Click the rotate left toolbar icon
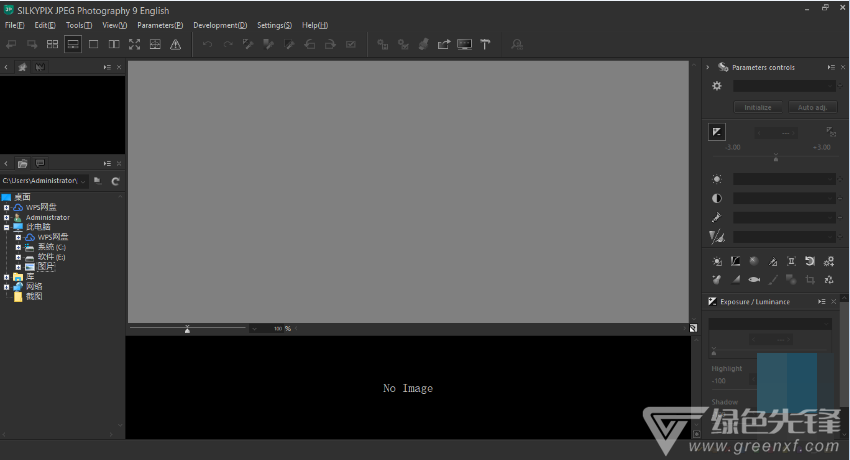Screen dimensions: 850x460 click(x=310, y=44)
